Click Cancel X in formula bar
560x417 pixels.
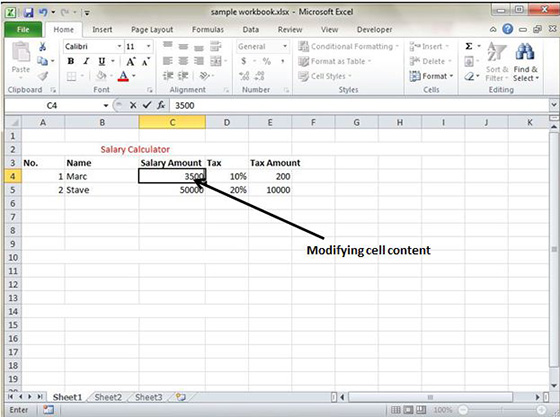click(x=133, y=105)
